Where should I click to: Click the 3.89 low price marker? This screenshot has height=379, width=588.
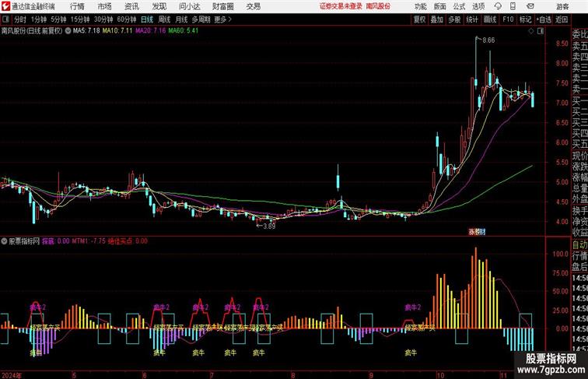coord(269,226)
